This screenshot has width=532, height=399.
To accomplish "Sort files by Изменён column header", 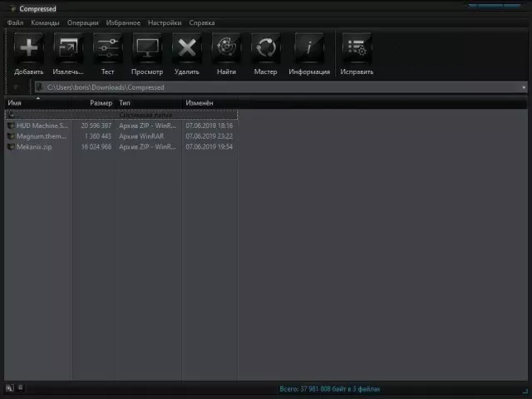I will tap(199, 102).
